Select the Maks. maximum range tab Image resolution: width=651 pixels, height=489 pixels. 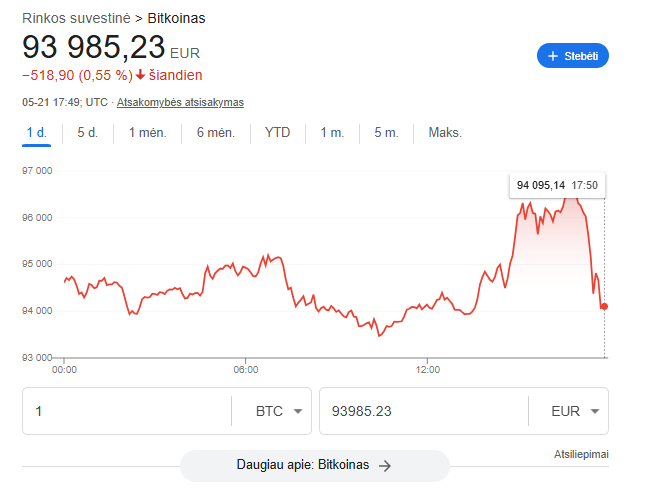coord(445,133)
